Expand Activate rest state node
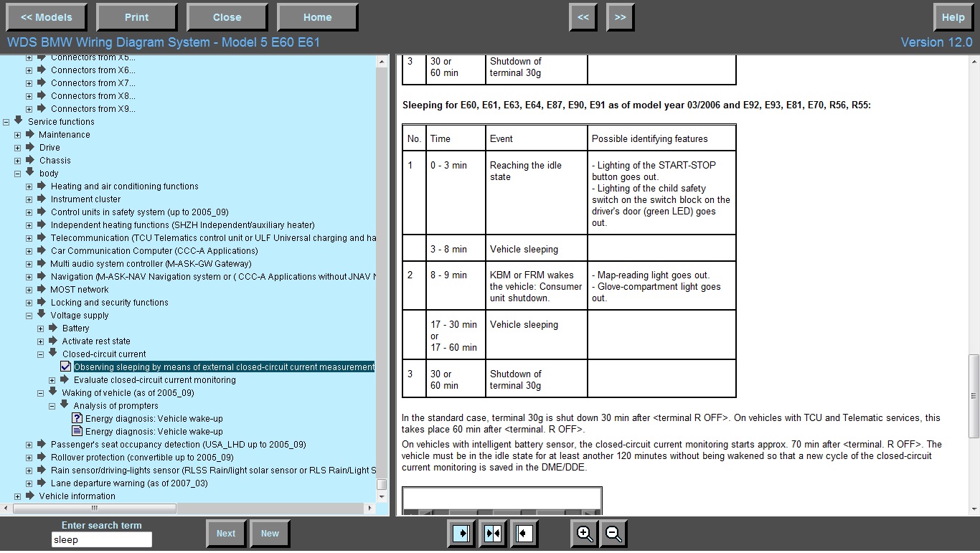980x553 pixels. click(x=41, y=341)
